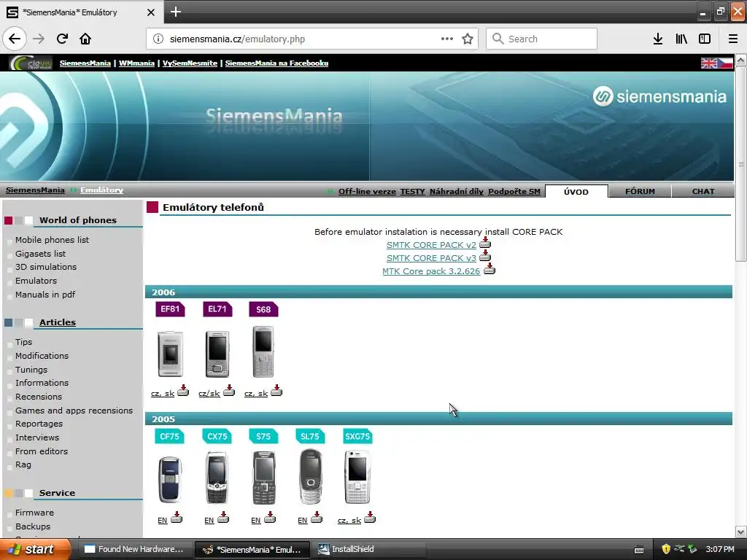Open a new tab with plus icon
The height and width of the screenshot is (560, 747).
tap(176, 12)
